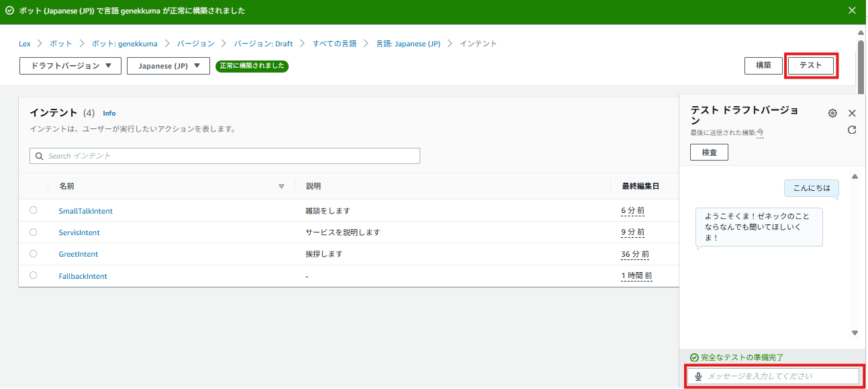The image size is (868, 389).
Task: Go to Lex breadcrumb link
Action: pos(25,44)
